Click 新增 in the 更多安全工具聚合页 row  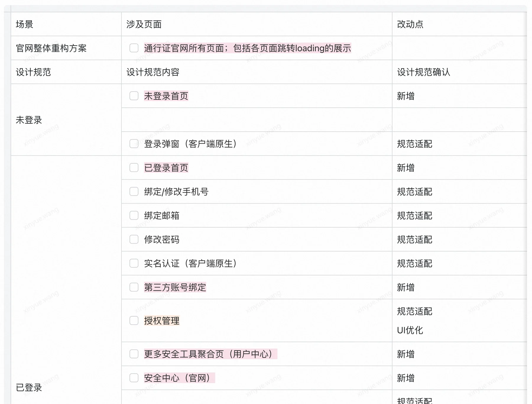(406, 354)
